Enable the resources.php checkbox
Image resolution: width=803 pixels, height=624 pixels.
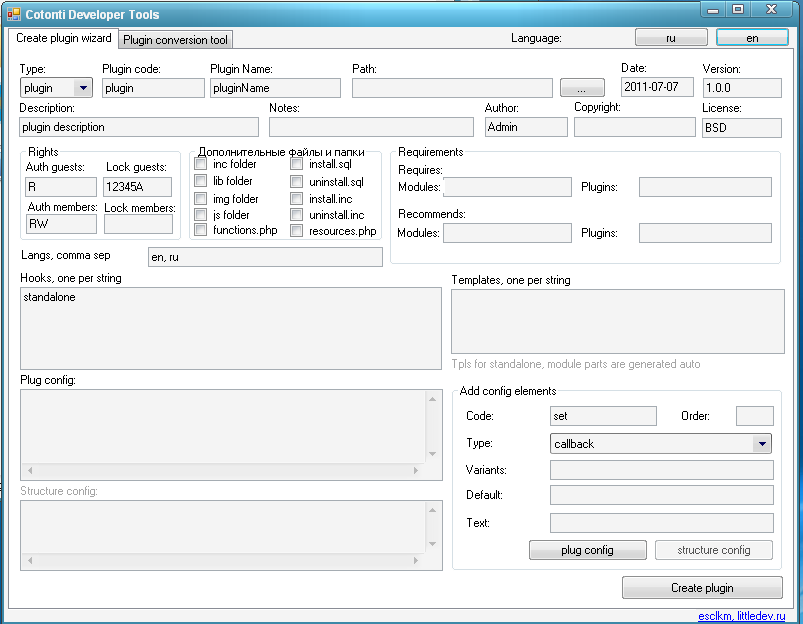pyautogui.click(x=297, y=231)
